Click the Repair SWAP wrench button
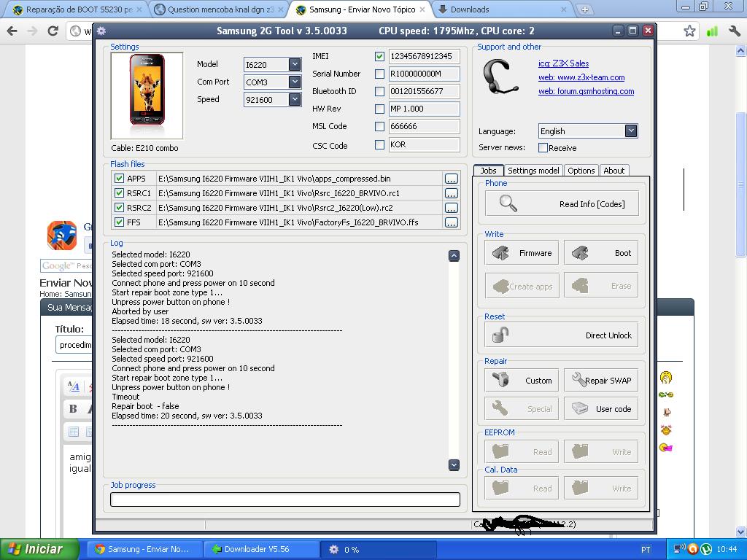747x560 pixels. (x=601, y=381)
